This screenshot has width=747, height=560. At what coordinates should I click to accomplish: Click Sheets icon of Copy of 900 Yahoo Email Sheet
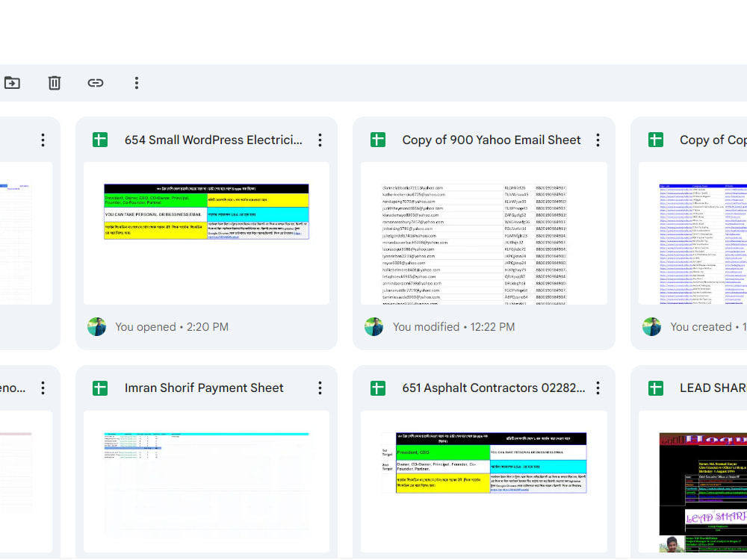[378, 140]
